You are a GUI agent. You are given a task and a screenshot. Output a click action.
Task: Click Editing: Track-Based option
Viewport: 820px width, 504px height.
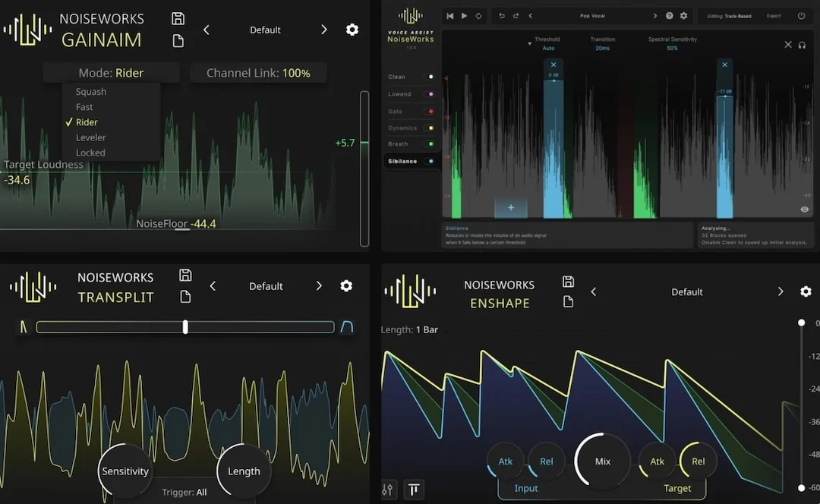coord(729,16)
